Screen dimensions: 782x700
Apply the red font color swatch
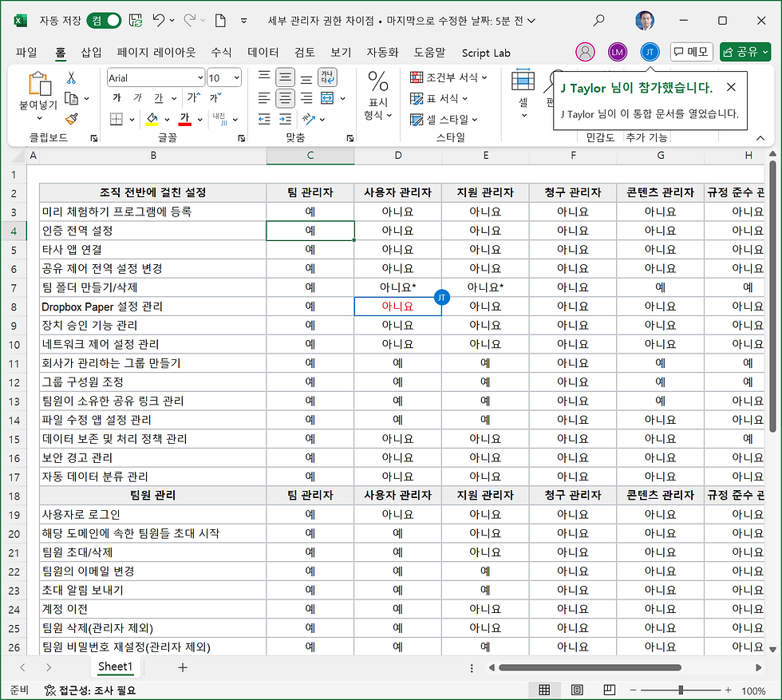185,119
